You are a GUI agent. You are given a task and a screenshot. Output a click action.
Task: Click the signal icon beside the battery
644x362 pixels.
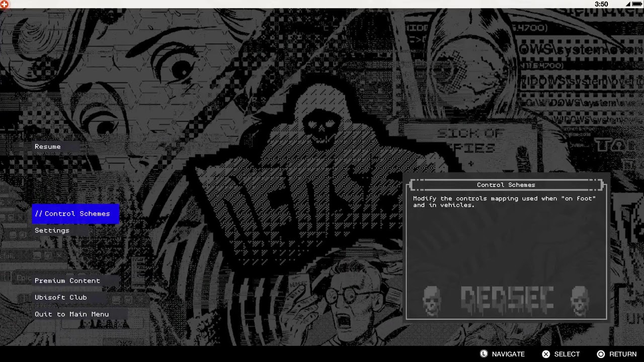(x=628, y=4)
